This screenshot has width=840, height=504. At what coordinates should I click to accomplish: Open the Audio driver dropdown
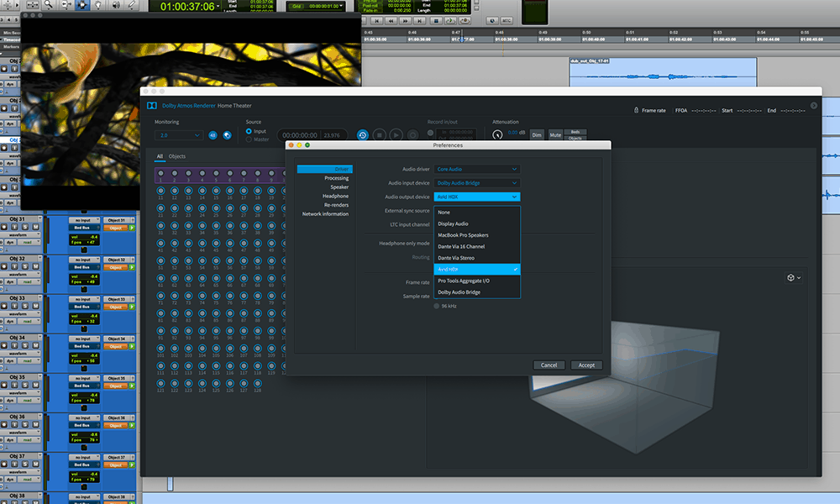tap(477, 169)
